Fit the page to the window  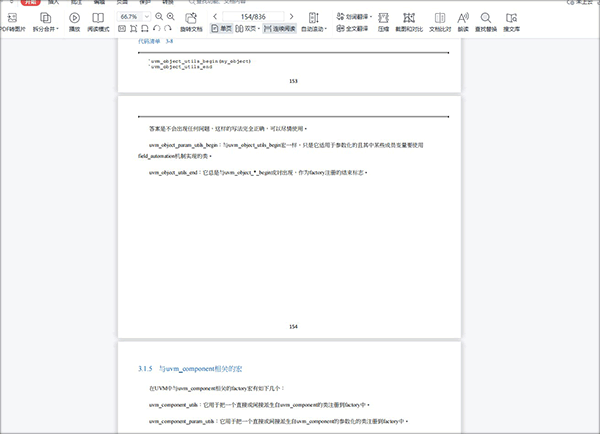[133, 29]
